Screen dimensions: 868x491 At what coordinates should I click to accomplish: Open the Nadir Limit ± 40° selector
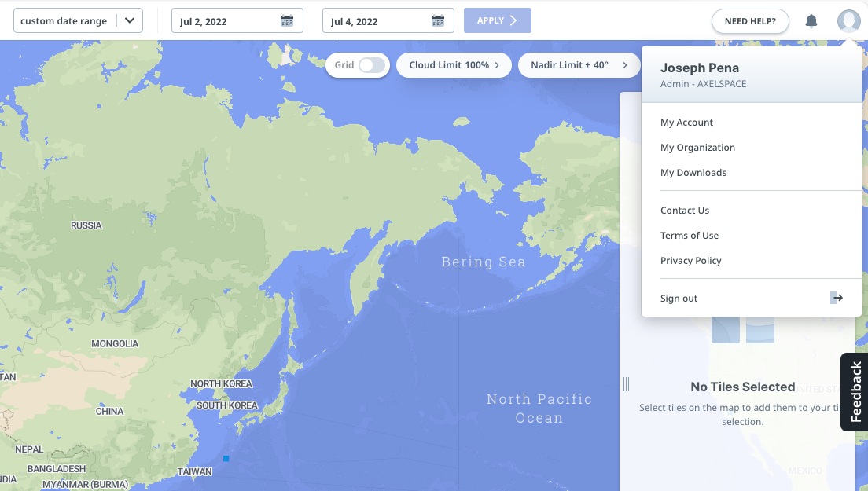click(578, 65)
